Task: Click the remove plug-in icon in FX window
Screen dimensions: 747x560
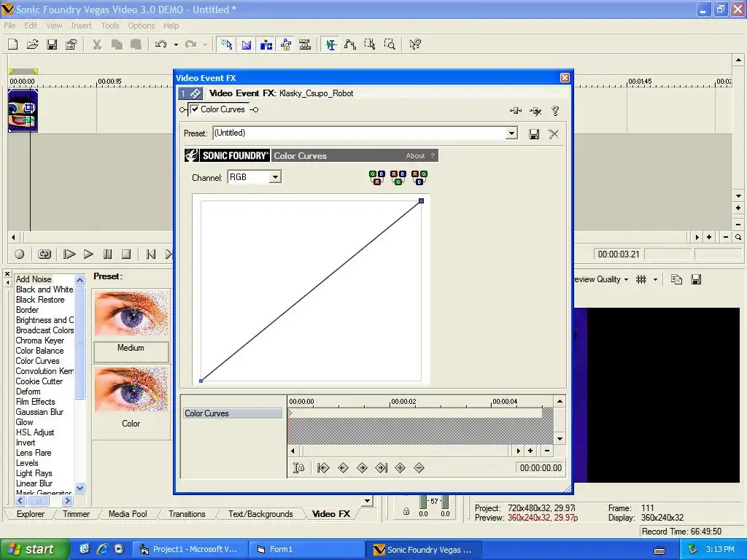Action: click(535, 111)
